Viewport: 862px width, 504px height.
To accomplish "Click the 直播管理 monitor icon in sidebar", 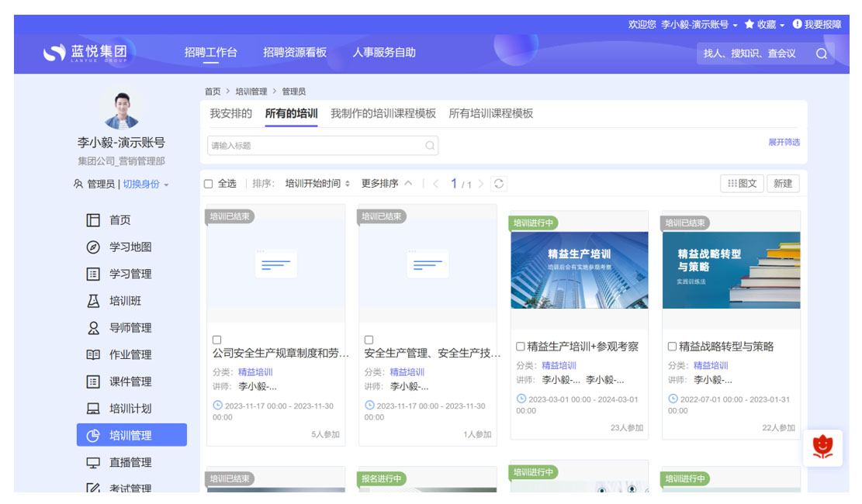I will coord(93,463).
